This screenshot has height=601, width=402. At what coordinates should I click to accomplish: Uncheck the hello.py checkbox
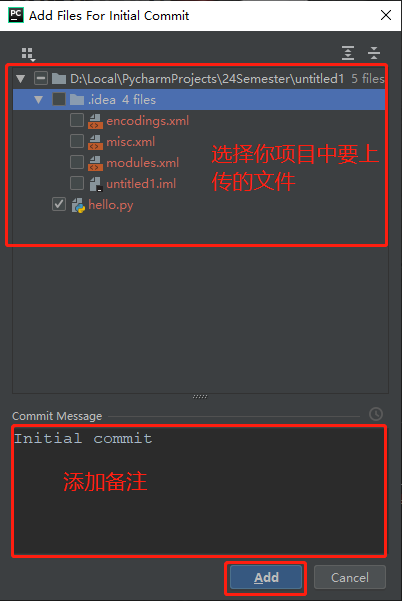click(59, 204)
